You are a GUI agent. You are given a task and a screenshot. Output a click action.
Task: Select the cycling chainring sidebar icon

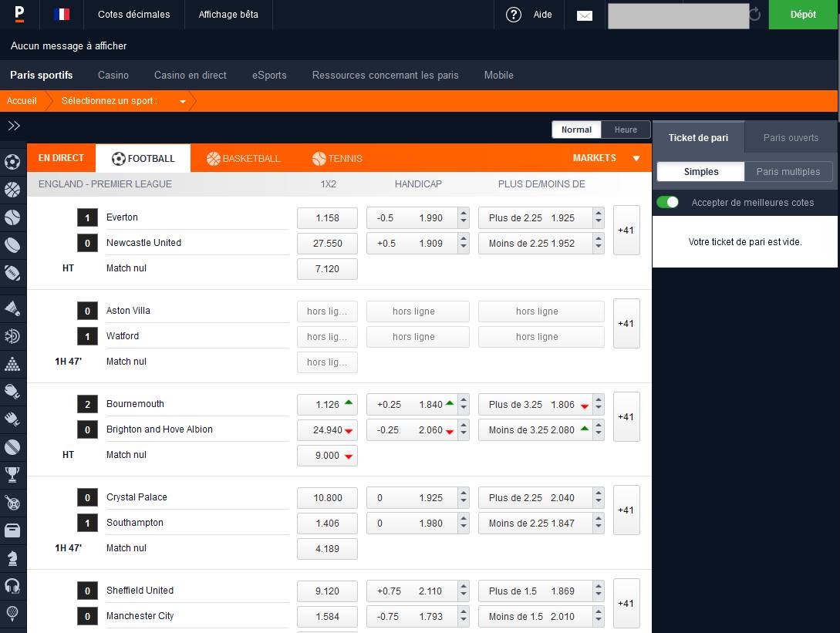[x=12, y=503]
